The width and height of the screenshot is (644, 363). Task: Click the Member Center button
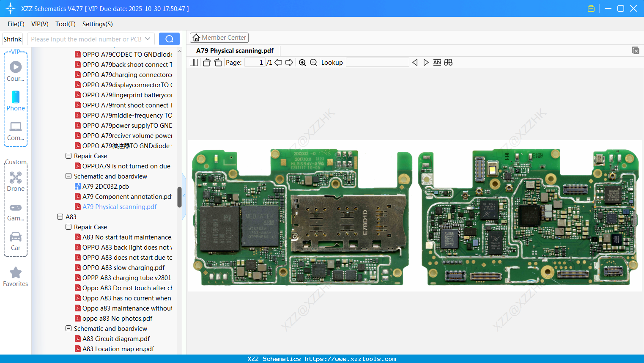click(219, 38)
